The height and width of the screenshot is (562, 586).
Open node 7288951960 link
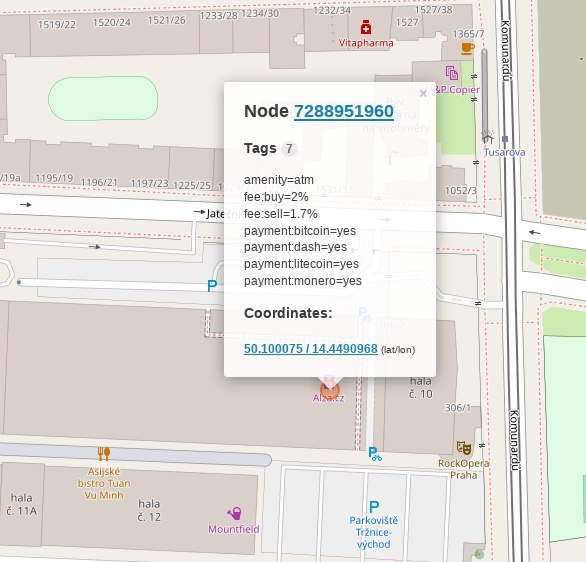344,111
